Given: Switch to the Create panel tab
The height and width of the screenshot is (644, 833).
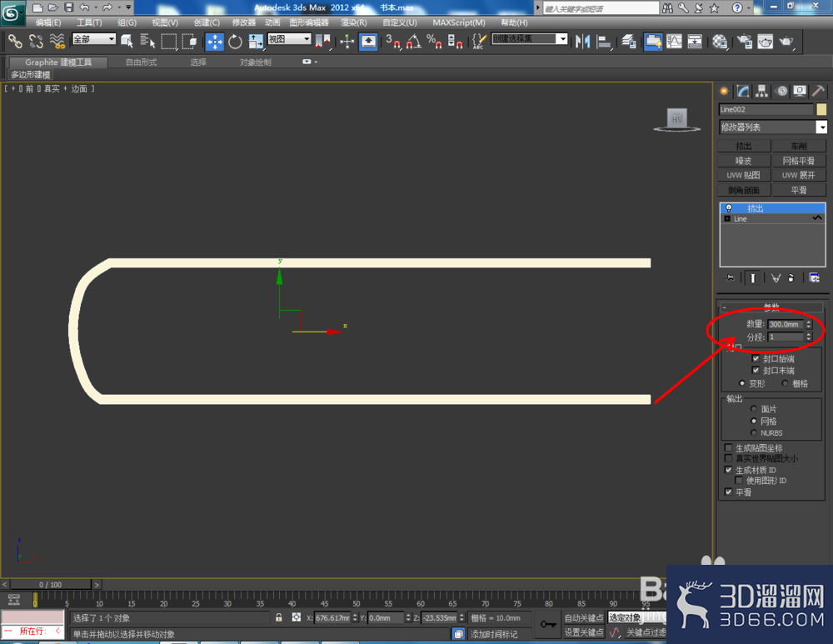Looking at the screenshot, I should click(x=724, y=92).
